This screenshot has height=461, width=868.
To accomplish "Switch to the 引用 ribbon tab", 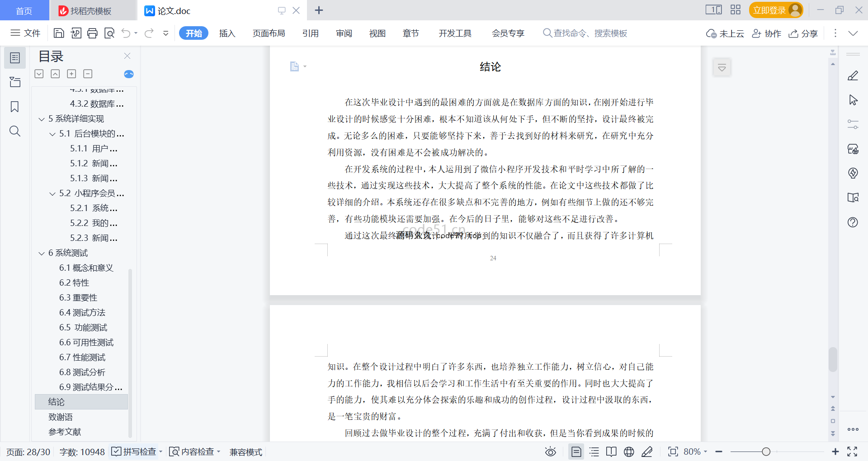I will pyautogui.click(x=311, y=33).
